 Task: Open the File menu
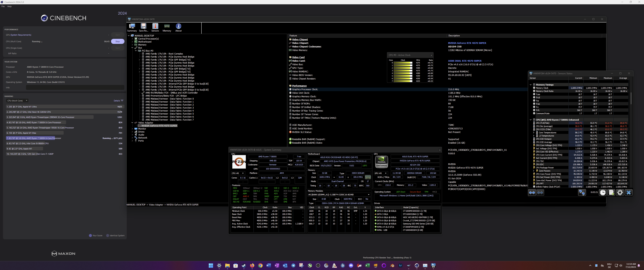3,6
